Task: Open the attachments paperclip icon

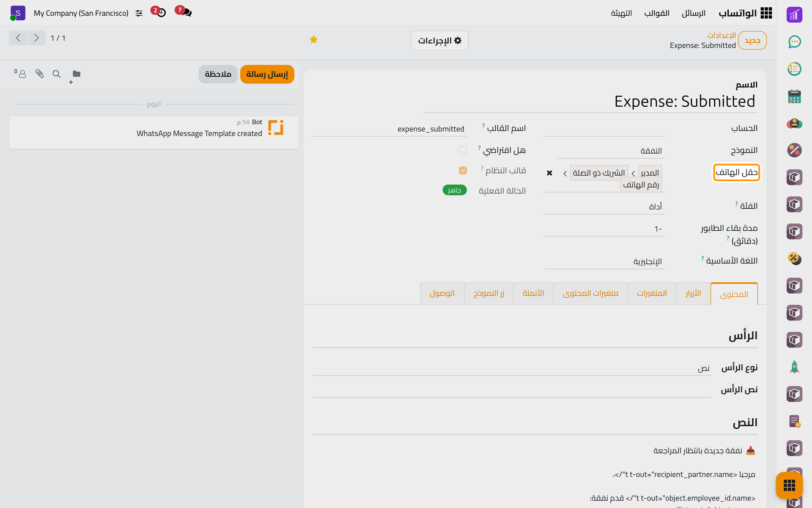Action: (39, 74)
